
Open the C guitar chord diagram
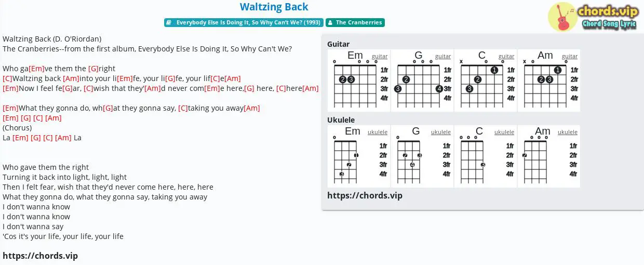point(486,81)
